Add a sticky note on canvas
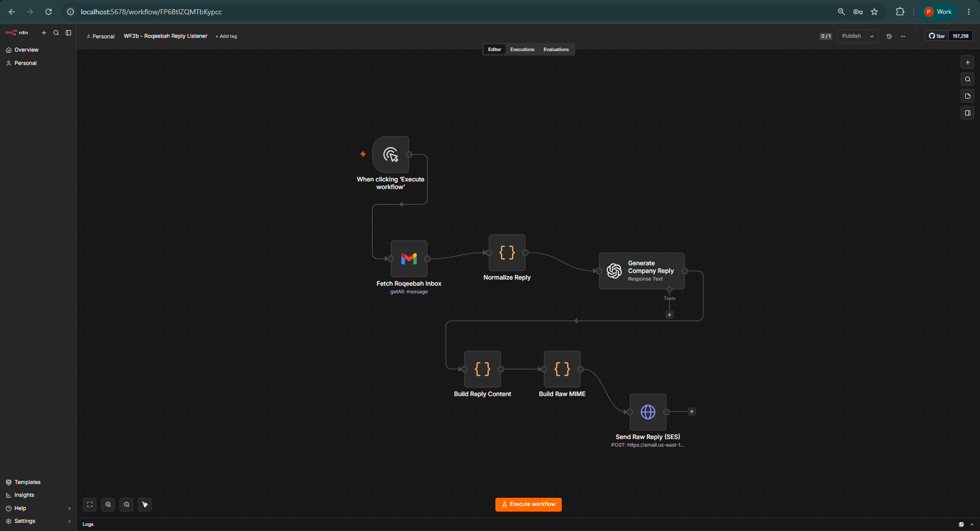 coord(967,96)
